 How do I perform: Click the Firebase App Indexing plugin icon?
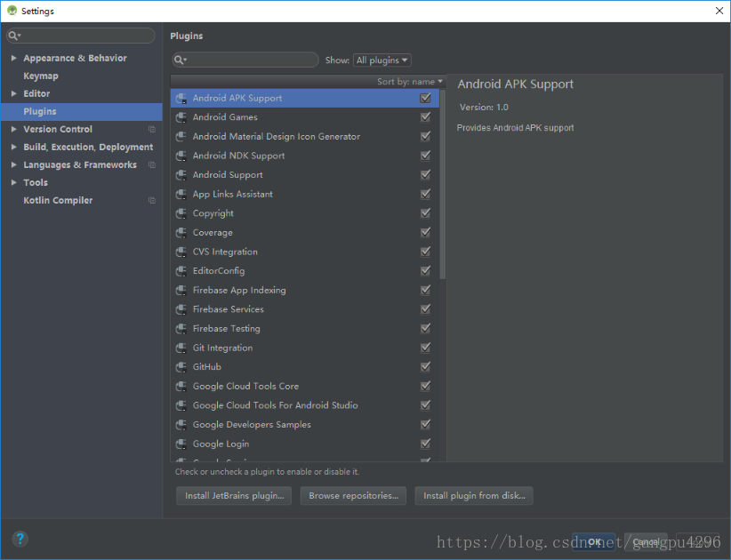181,291
